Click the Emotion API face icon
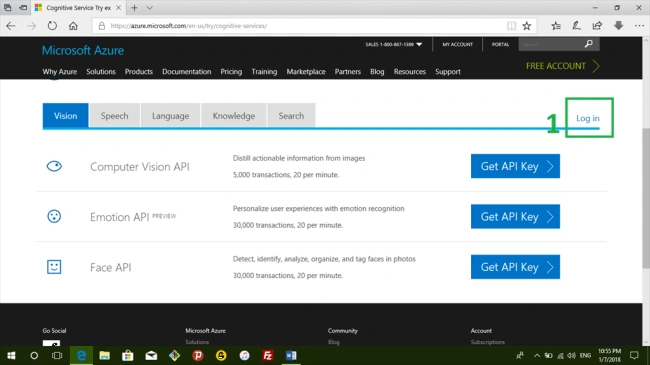650x365 pixels. 54,217
